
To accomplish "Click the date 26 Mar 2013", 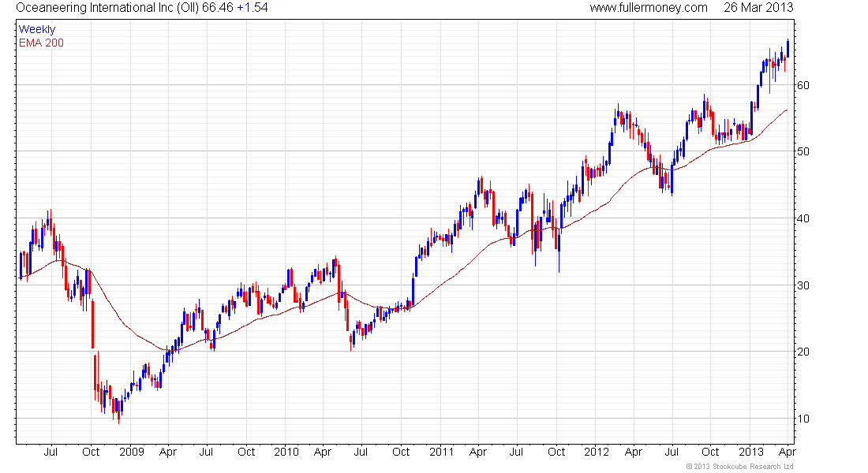I will tap(758, 8).
